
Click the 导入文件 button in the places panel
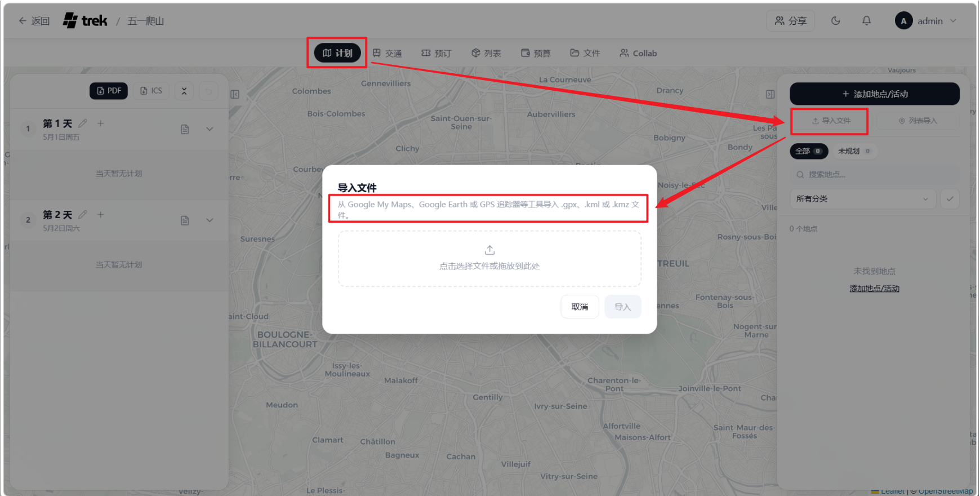(831, 121)
